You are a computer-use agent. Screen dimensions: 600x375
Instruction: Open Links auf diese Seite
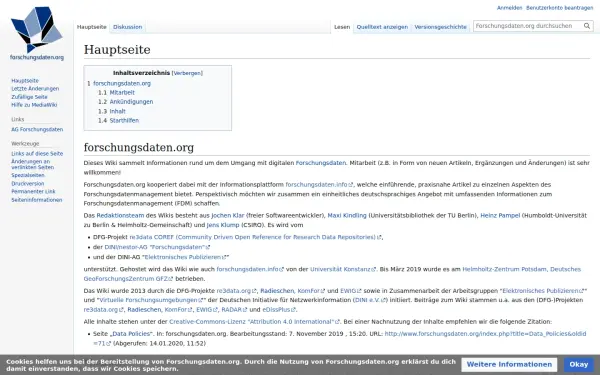coord(37,154)
